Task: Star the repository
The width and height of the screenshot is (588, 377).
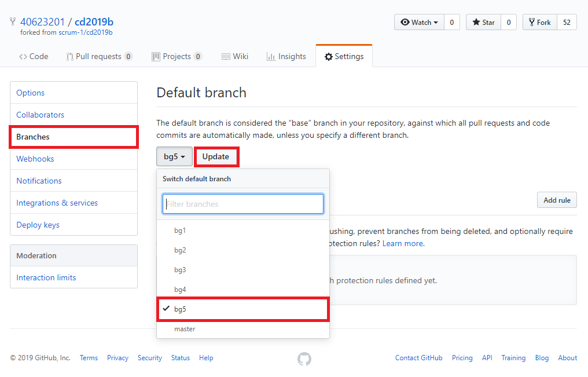Action: click(x=483, y=22)
